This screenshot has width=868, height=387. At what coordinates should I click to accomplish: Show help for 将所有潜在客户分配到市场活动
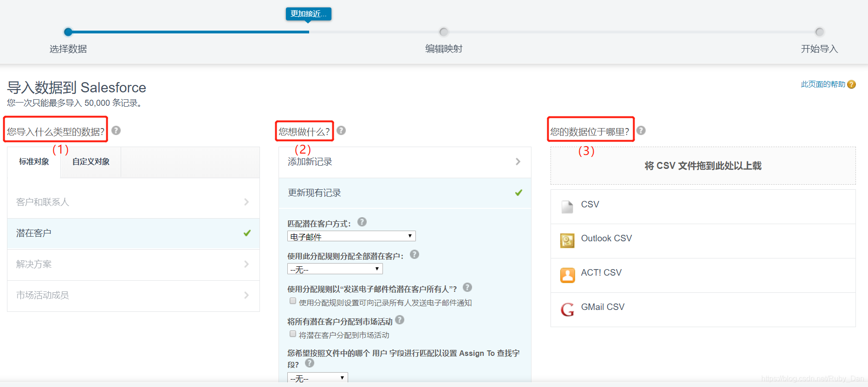coord(400,320)
